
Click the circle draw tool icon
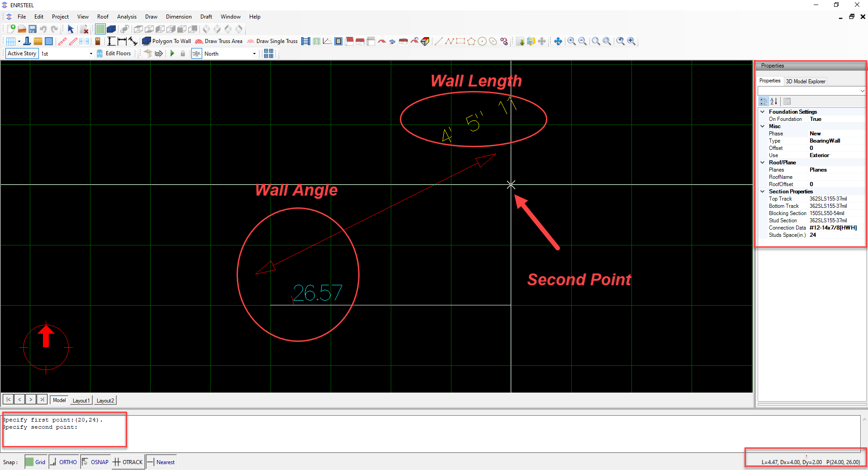point(482,41)
